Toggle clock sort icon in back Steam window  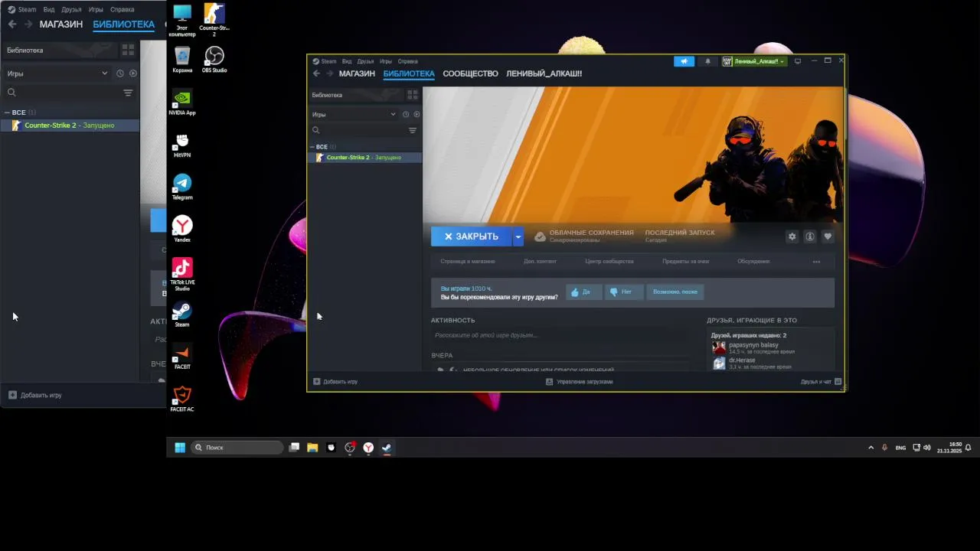coord(120,73)
